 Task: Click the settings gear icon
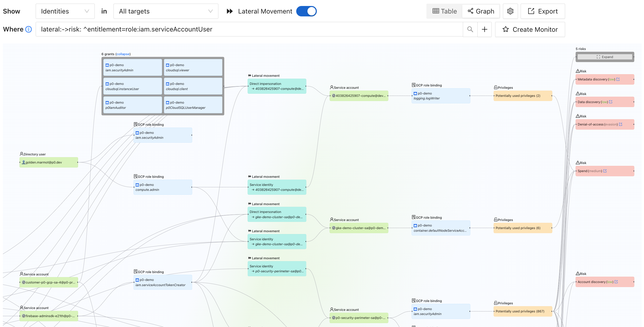(510, 11)
